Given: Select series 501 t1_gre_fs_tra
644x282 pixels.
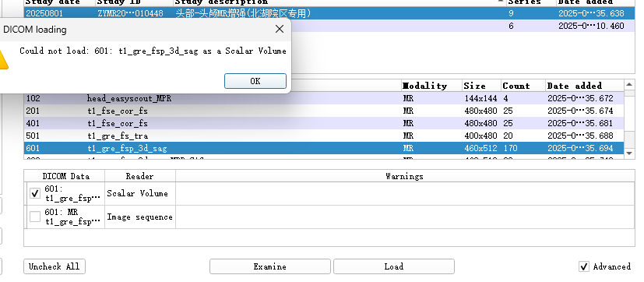Looking at the screenshot, I should click(x=324, y=136).
